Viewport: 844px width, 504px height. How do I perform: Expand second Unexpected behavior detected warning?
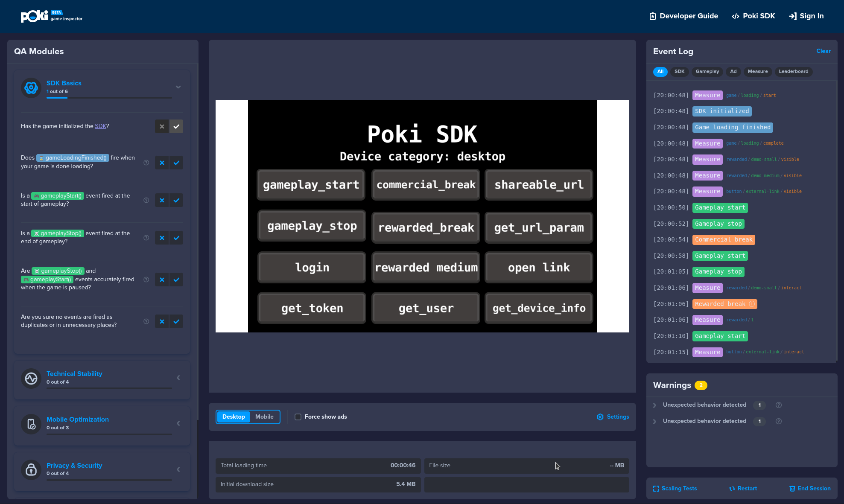coord(655,421)
